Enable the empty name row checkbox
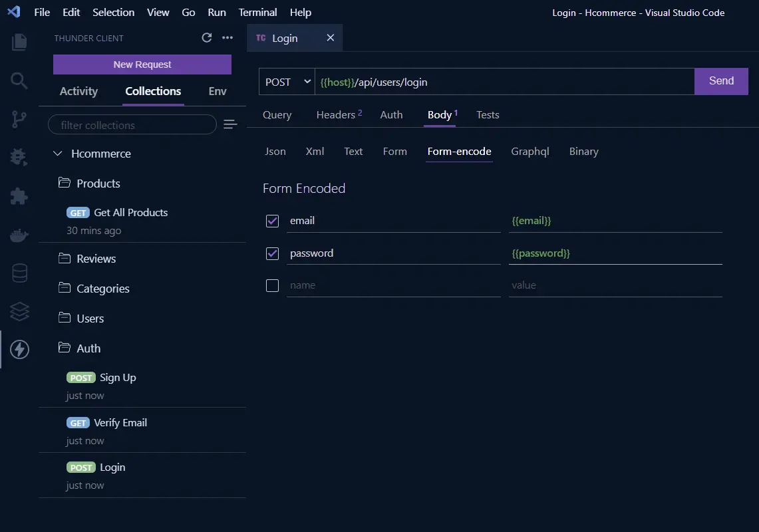 click(273, 285)
